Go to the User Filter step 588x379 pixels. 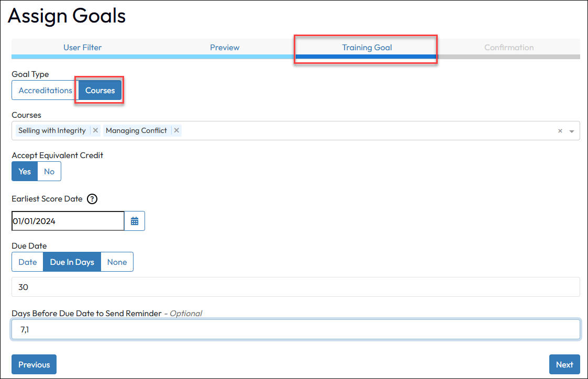(x=82, y=48)
